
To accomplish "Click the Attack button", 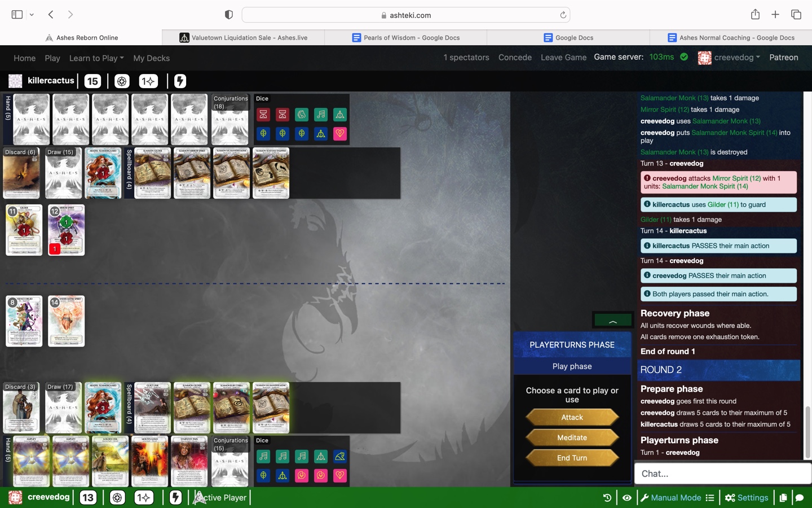I will (x=572, y=417).
